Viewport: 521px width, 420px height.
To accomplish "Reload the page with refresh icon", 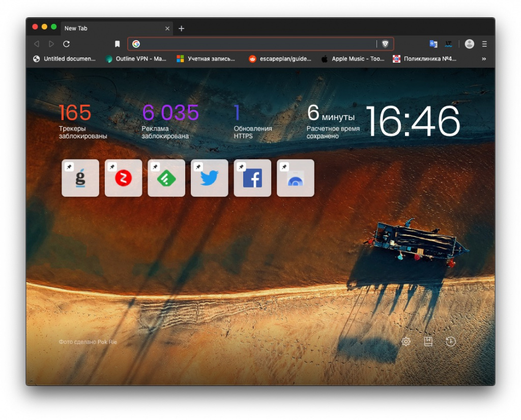I will click(x=67, y=44).
